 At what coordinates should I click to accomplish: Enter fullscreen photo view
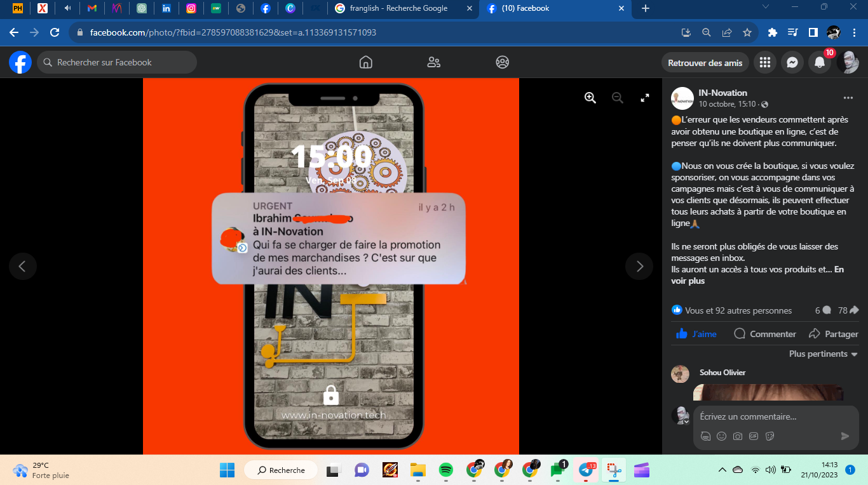click(645, 98)
